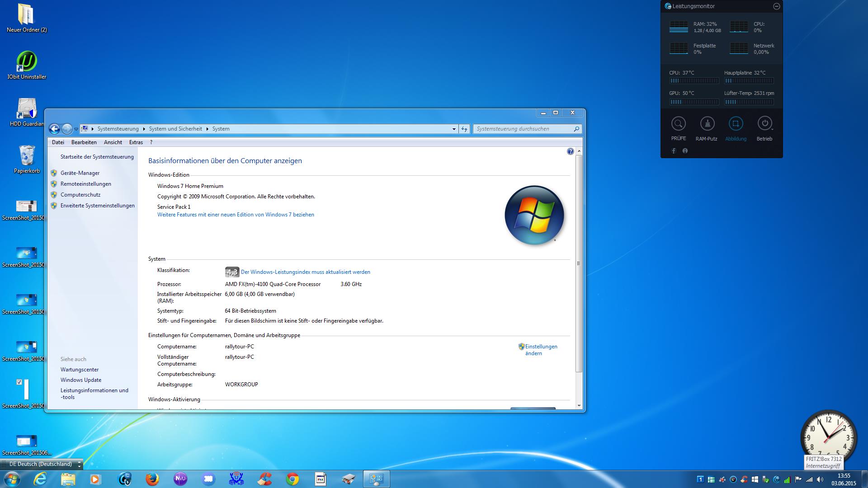
Task: Click the refresh button beside address bar
Action: click(464, 129)
